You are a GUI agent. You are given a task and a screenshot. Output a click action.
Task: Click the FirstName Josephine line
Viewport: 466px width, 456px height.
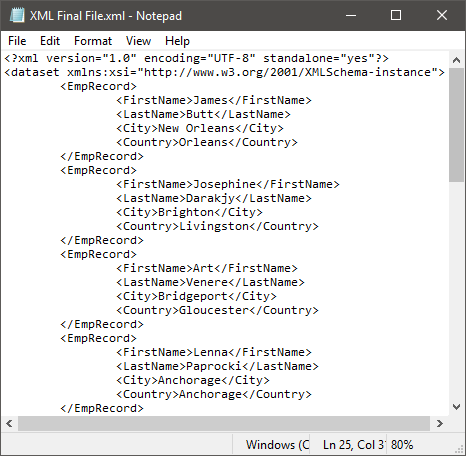[x=228, y=184]
